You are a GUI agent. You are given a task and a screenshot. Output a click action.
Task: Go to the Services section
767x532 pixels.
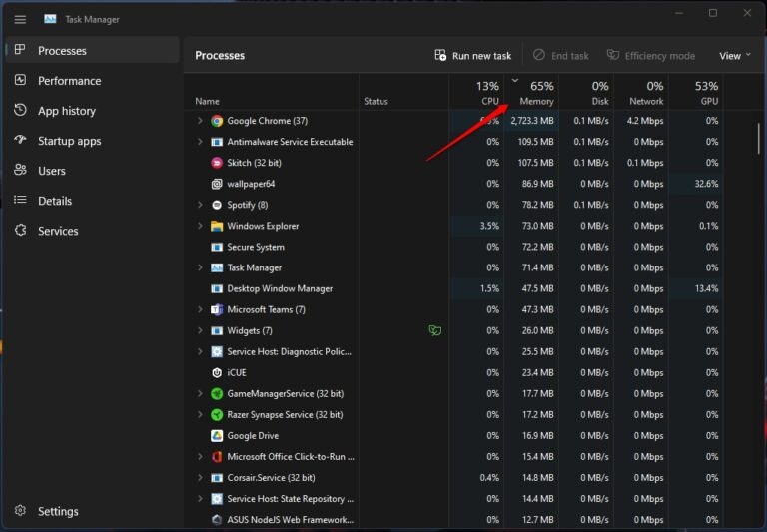pyautogui.click(x=58, y=231)
